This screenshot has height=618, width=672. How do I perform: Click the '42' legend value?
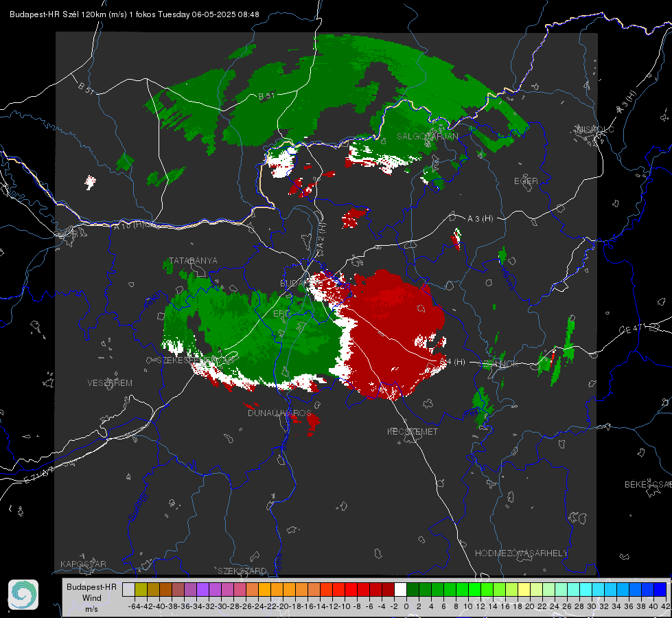pyautogui.click(x=666, y=606)
